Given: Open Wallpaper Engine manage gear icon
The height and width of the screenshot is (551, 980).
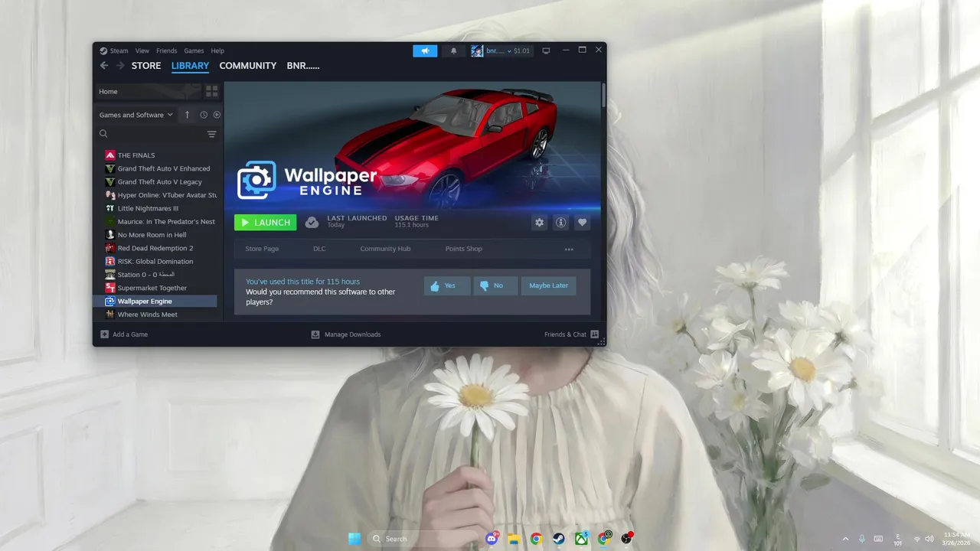Looking at the screenshot, I should point(540,222).
